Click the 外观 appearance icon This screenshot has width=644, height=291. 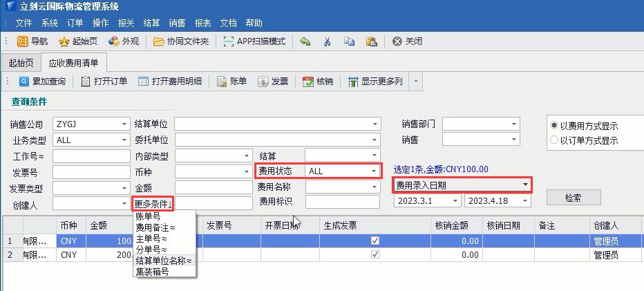[x=114, y=41]
